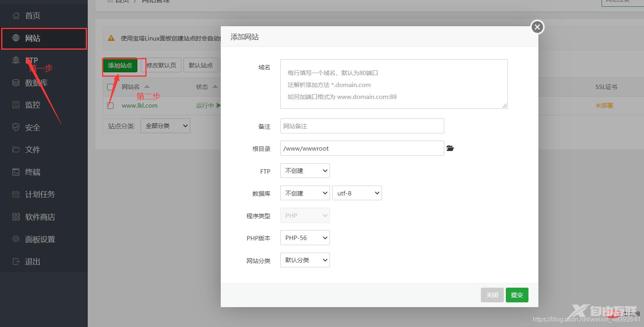Close the 添加网站 dialog with X
Screen dimensions: 644x327
(537, 27)
